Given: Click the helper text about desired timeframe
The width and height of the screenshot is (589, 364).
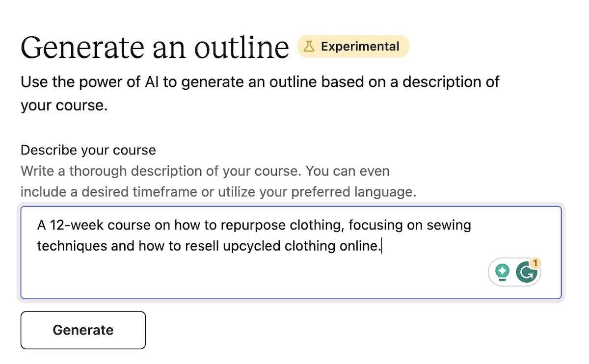Looking at the screenshot, I should pyautogui.click(x=219, y=191).
